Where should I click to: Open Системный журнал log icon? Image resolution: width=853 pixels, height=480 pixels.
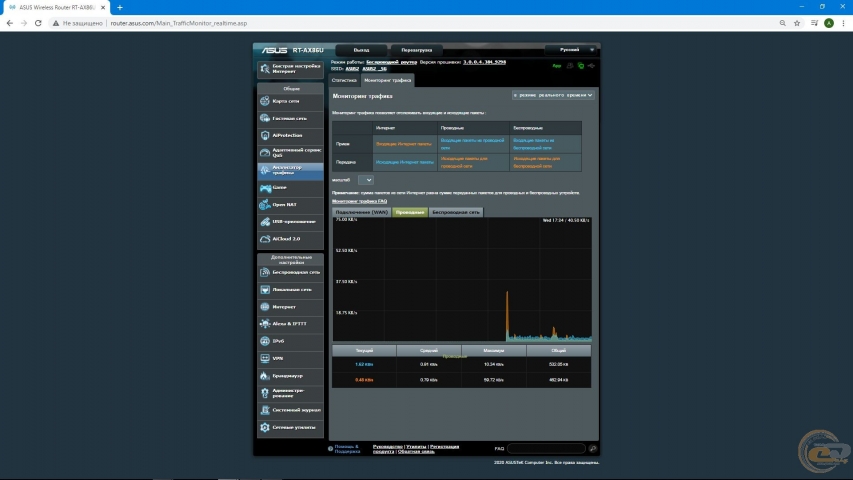pyautogui.click(x=265, y=410)
